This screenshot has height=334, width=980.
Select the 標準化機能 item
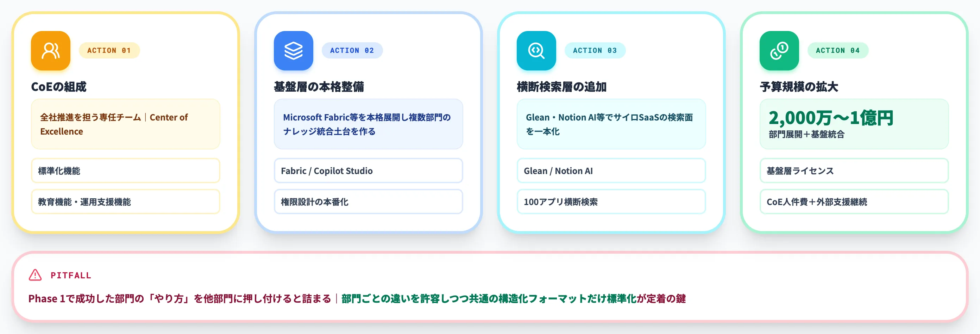(x=126, y=171)
